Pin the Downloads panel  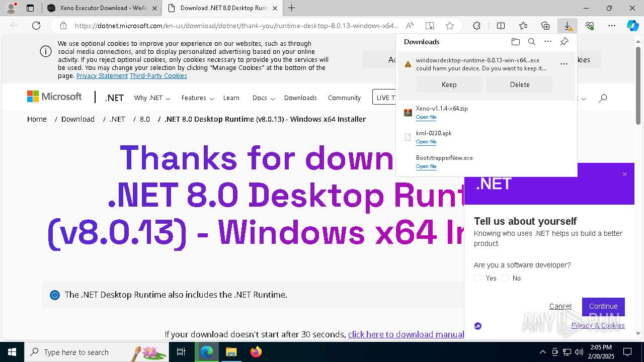564,42
